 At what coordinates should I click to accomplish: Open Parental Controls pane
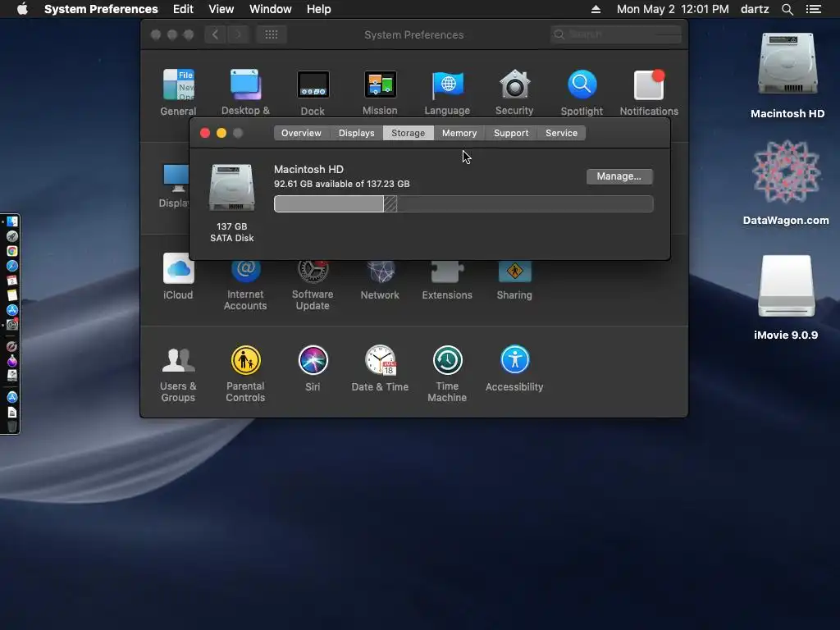point(245,374)
